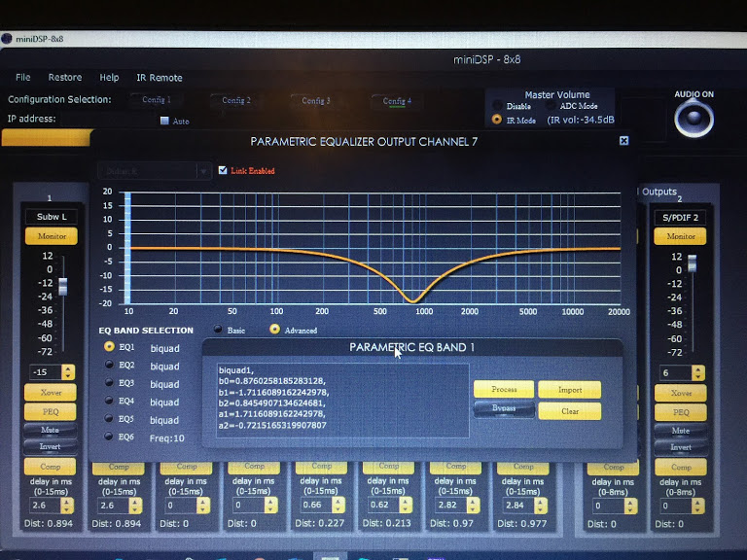Open the IR Remote menu
747x560 pixels.
pyautogui.click(x=160, y=78)
